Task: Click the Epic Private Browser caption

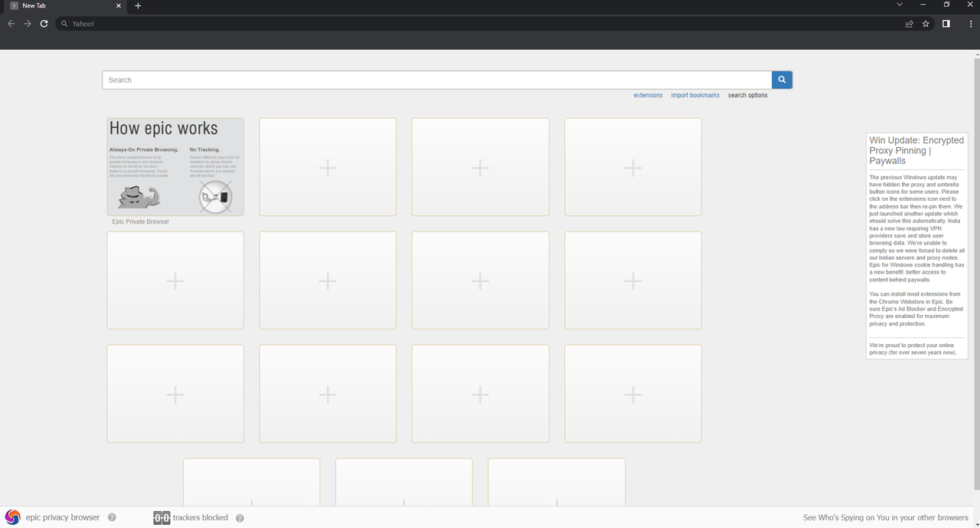Action: [x=140, y=221]
